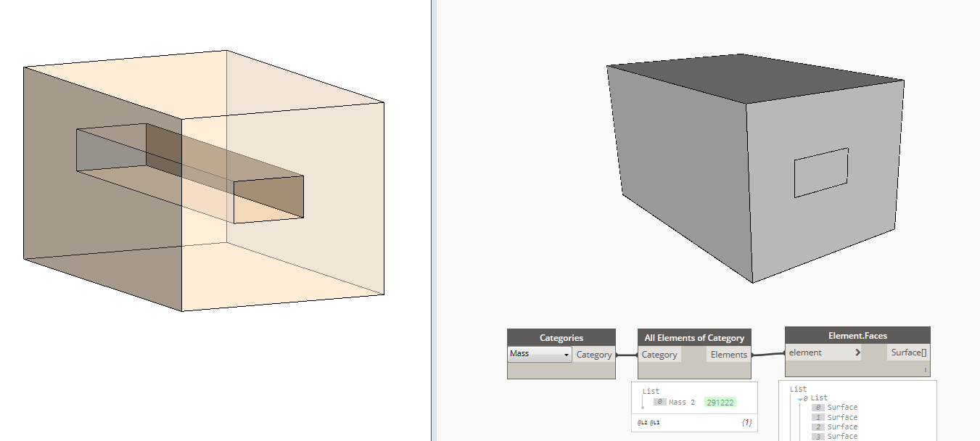Collapse the 0 List tree in the Surface preview
Image resolution: width=980 pixels, height=441 pixels.
coord(799,398)
